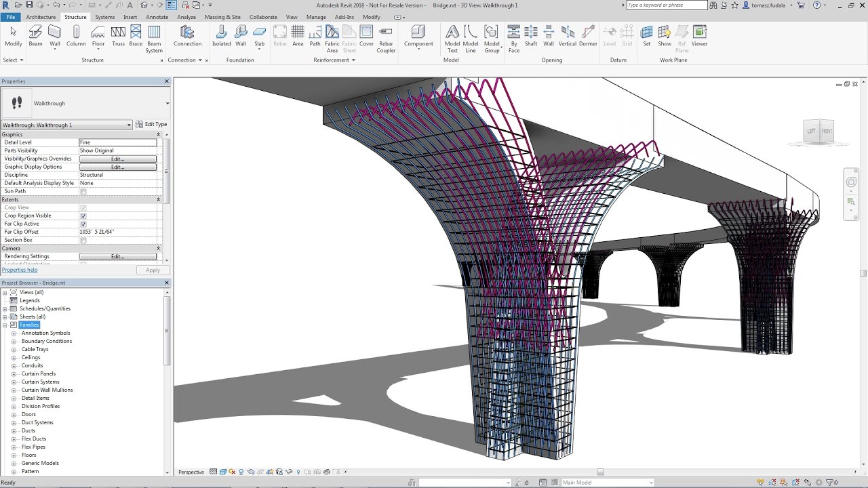Create Model Text

[451, 37]
